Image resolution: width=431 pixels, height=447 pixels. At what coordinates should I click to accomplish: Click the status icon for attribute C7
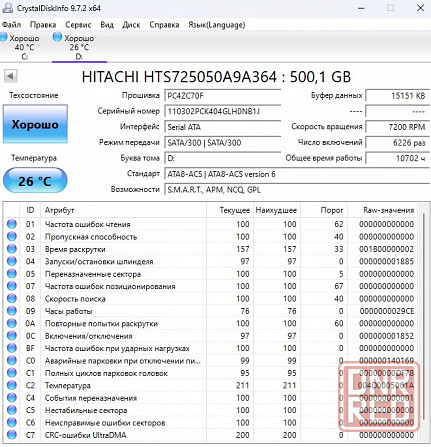tap(12, 435)
